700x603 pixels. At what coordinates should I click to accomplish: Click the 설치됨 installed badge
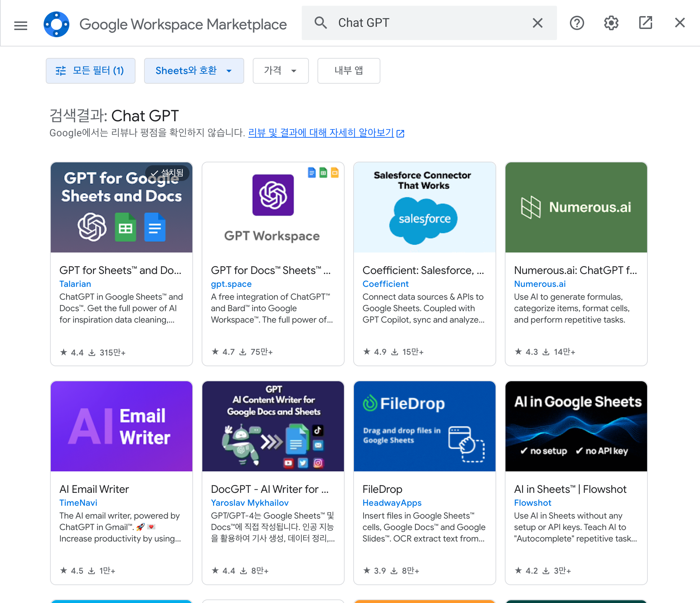(167, 173)
